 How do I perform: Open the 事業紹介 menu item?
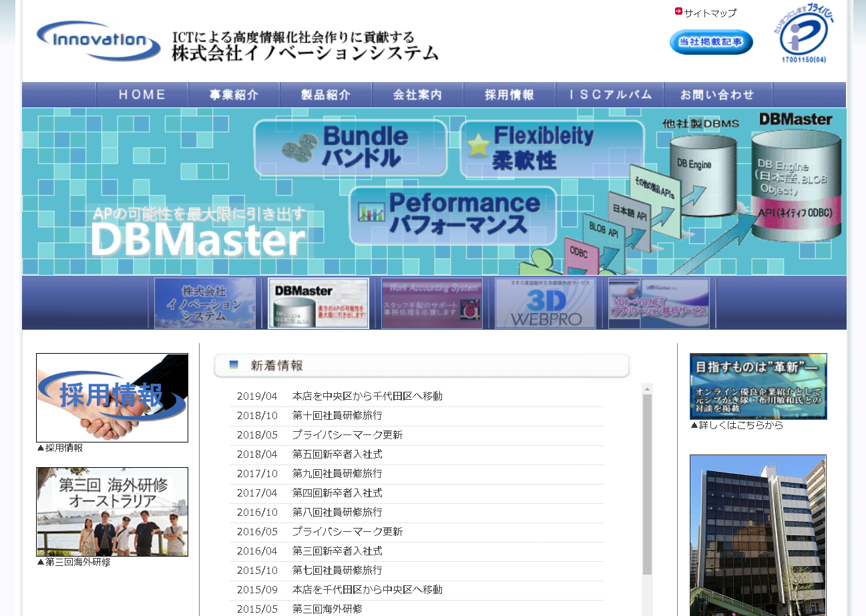pyautogui.click(x=234, y=95)
